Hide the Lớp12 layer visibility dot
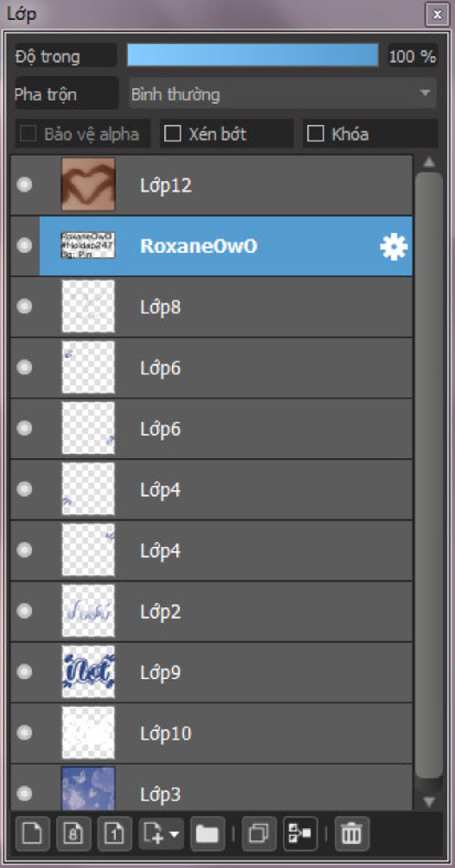This screenshot has height=868, width=455. (24, 185)
